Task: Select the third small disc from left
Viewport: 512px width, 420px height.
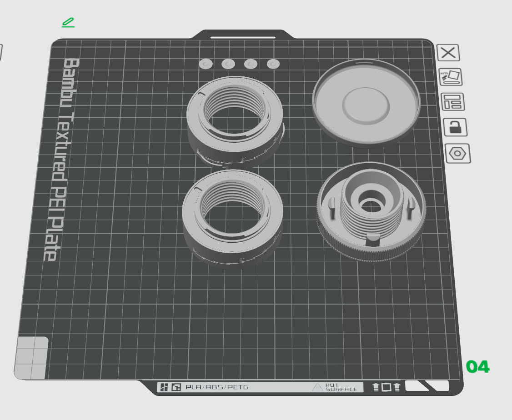Action: coord(251,64)
